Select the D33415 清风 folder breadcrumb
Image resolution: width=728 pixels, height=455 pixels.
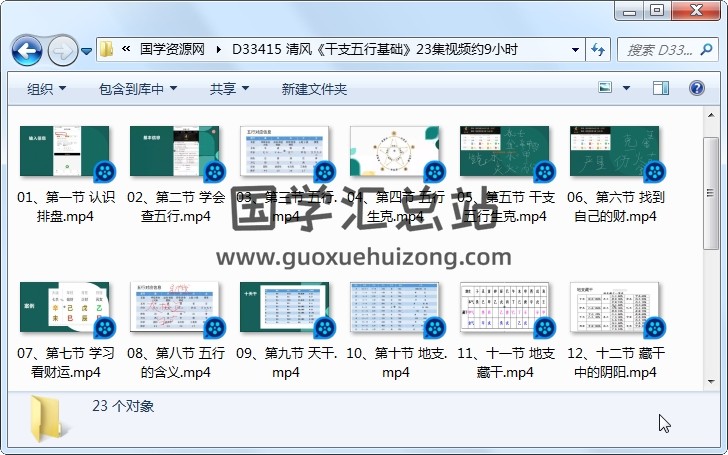(375, 49)
